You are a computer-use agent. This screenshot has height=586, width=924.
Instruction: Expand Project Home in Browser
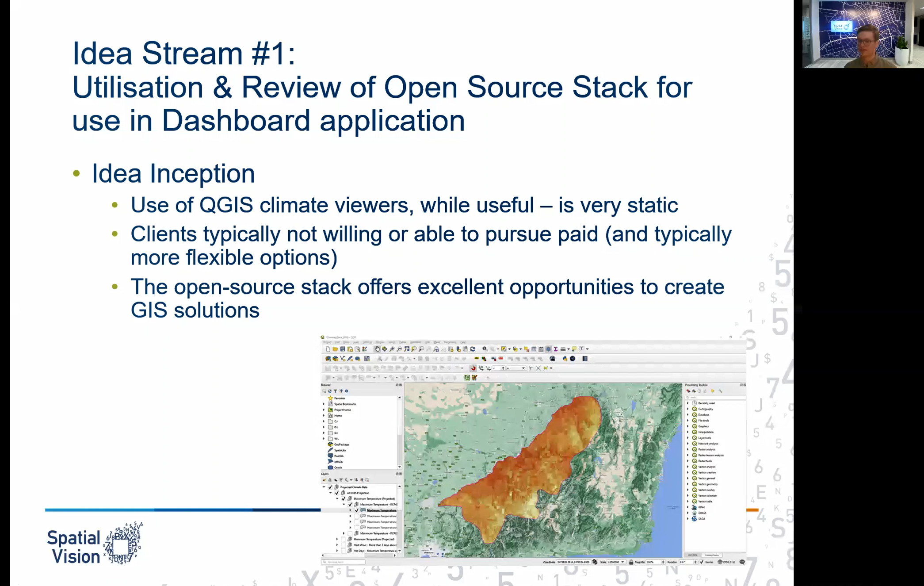click(324, 410)
